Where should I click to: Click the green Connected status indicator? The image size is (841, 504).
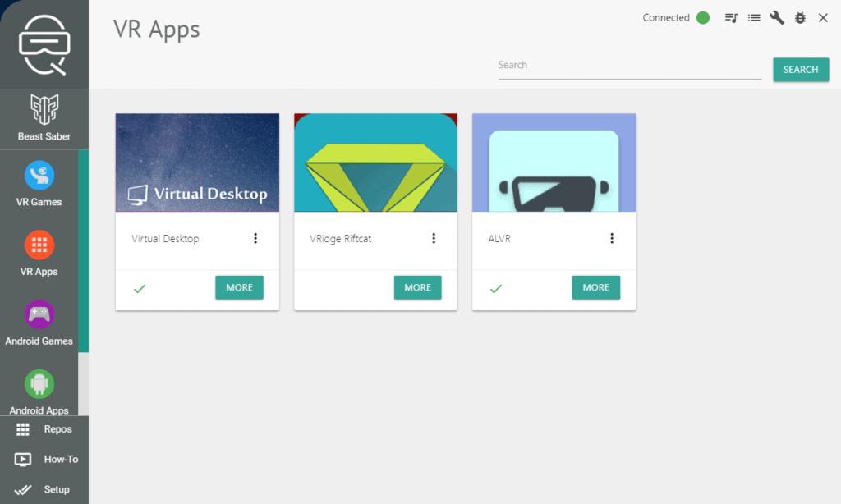click(x=703, y=18)
